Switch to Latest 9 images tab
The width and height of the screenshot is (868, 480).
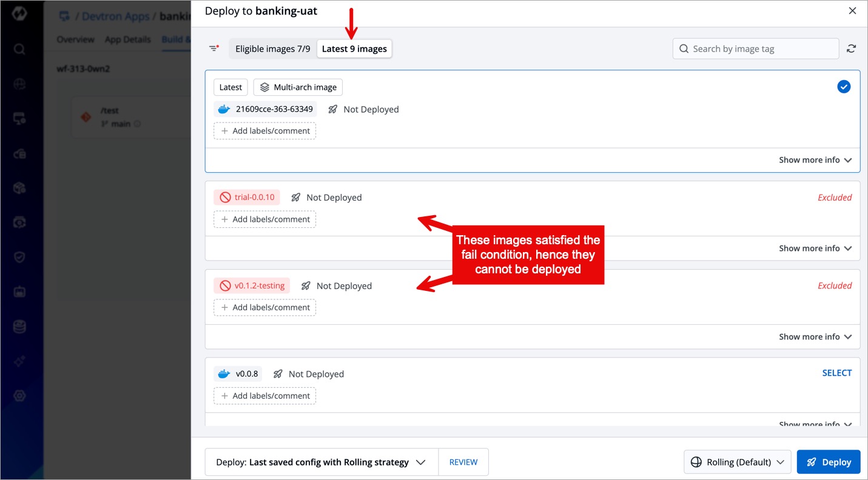point(354,48)
